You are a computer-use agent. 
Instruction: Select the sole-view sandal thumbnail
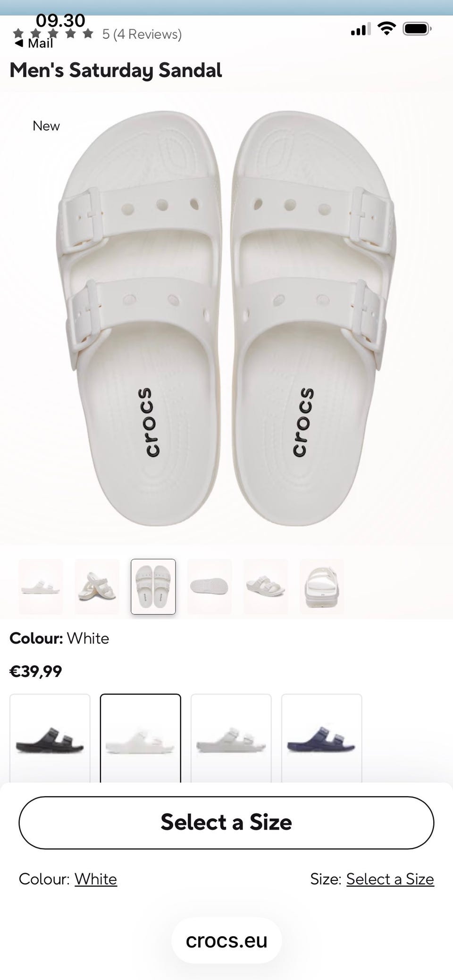point(210,587)
